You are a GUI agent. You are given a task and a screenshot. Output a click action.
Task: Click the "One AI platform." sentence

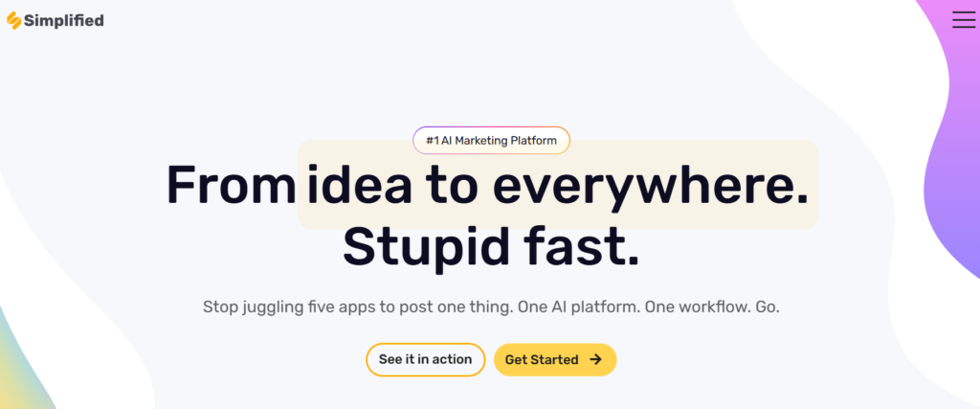(577, 307)
